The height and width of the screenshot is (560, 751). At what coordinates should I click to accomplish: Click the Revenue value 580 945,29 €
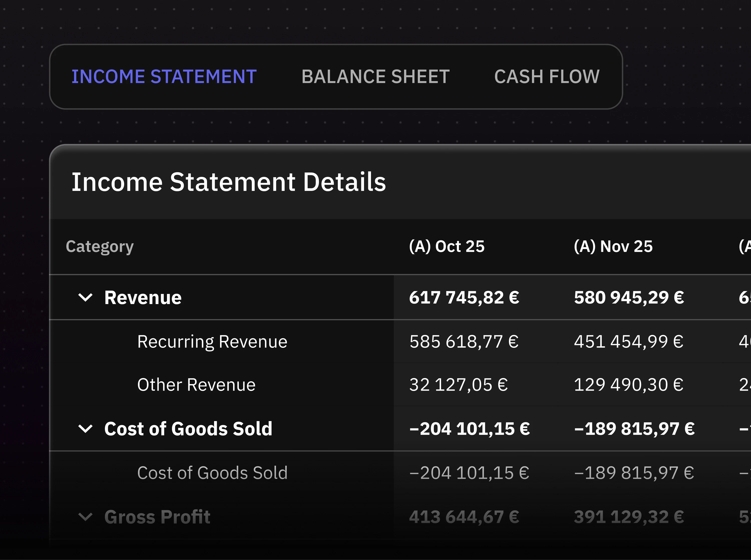coord(629,298)
